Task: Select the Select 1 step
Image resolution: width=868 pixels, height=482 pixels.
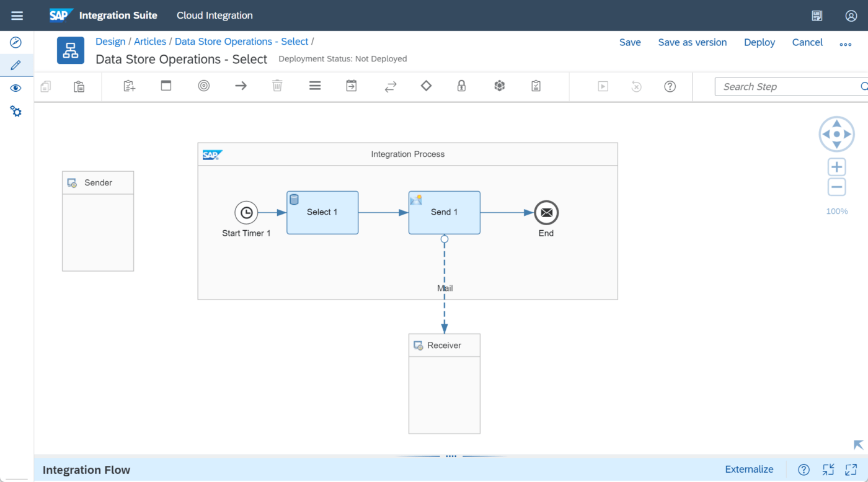Action: 322,212
